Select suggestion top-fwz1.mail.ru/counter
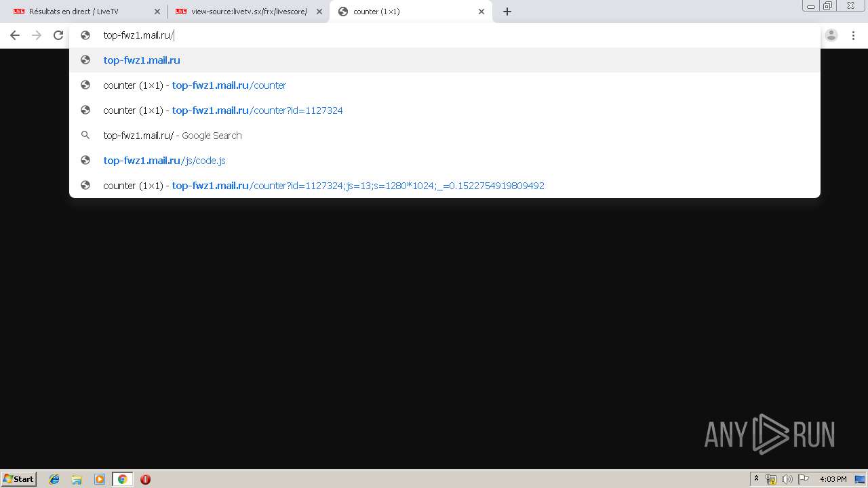This screenshot has height=488, width=868. [x=444, y=85]
